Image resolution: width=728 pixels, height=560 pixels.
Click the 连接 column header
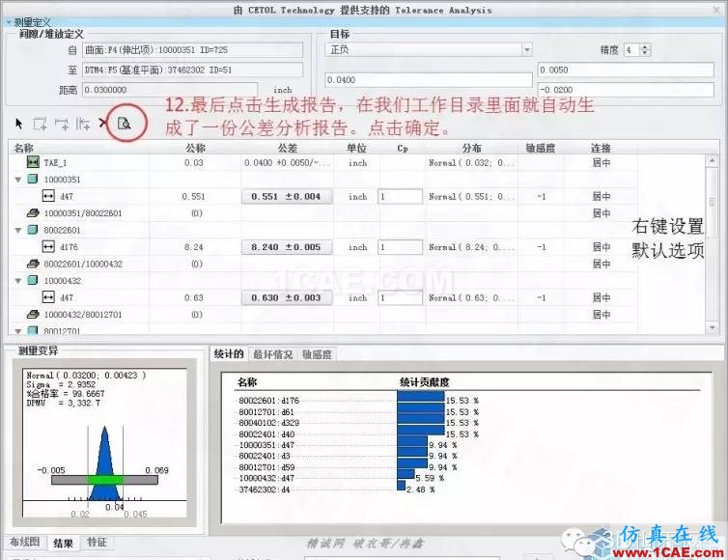[601, 148]
